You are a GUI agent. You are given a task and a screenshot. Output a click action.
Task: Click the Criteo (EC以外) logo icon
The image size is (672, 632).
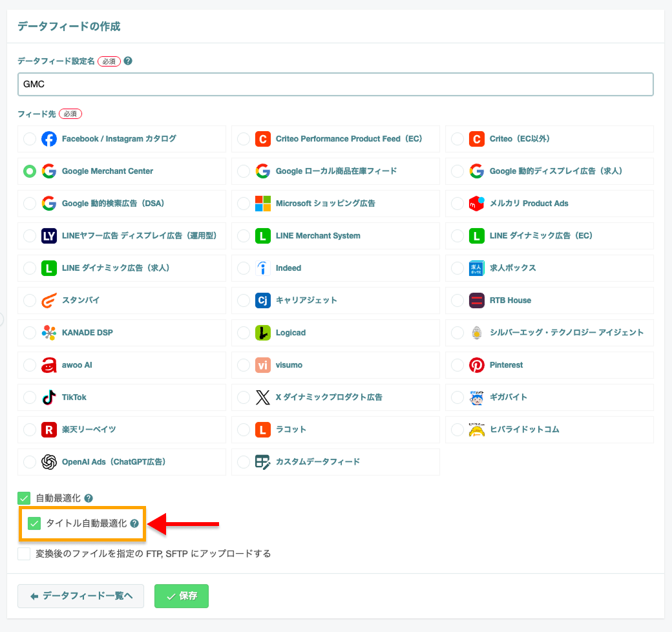point(477,139)
